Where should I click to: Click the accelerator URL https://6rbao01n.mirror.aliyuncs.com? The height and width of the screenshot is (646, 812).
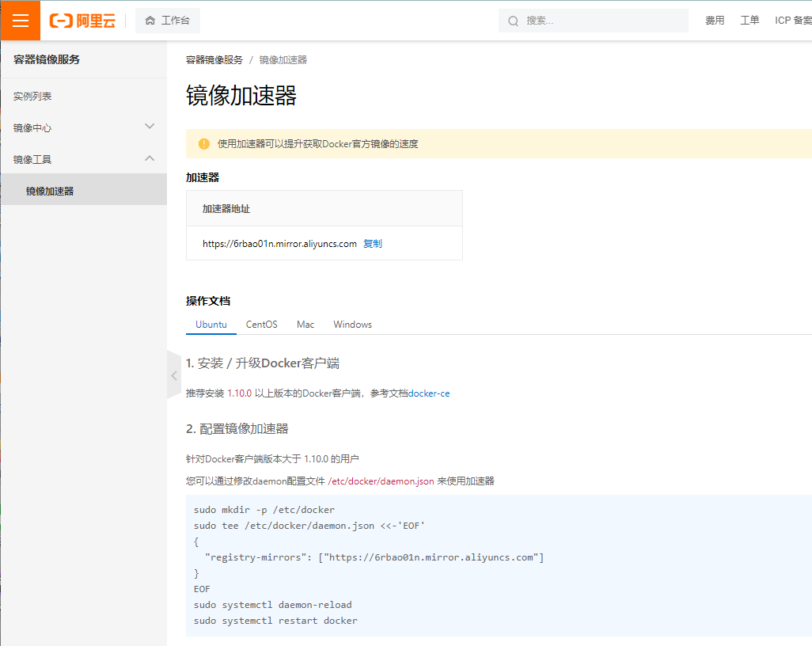click(279, 244)
